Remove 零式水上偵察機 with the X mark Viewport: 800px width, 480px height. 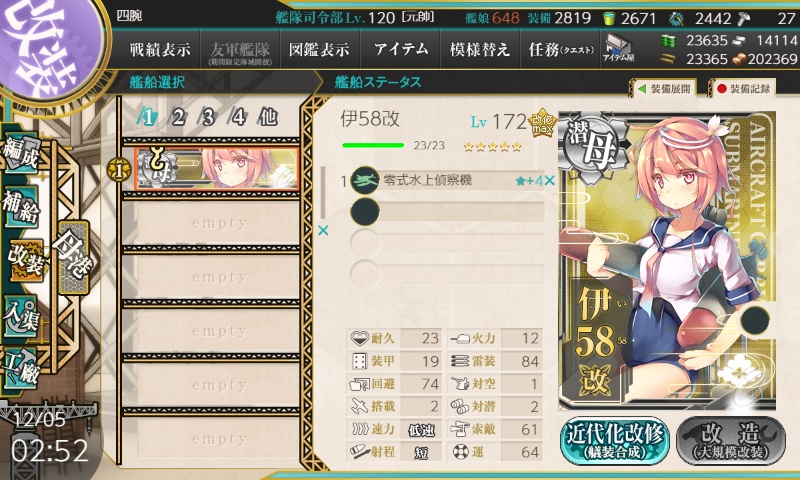click(x=549, y=181)
